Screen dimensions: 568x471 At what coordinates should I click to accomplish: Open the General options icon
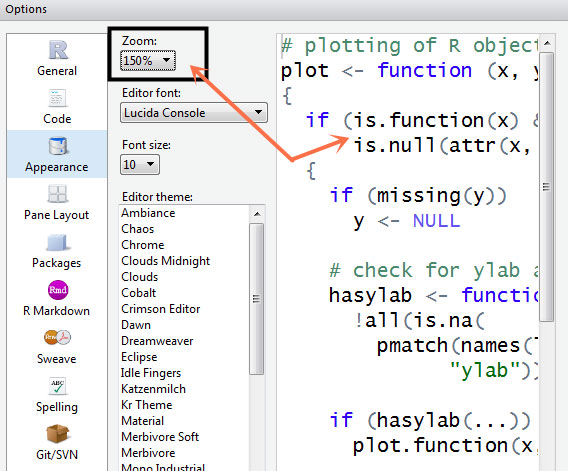point(58,50)
